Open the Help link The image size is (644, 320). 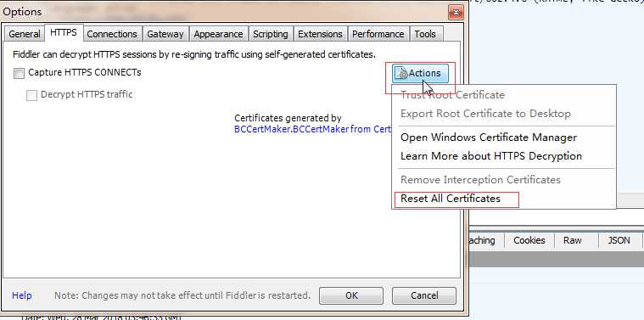pos(22,295)
